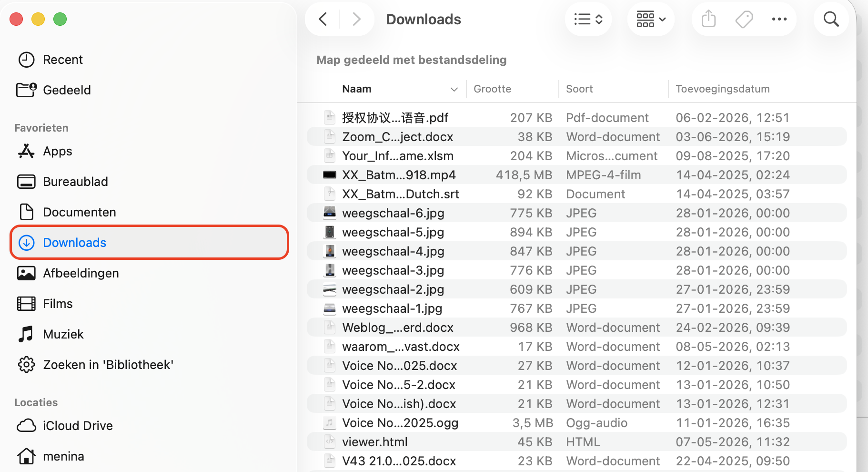Go back with the left chevron button
Image resolution: width=868 pixels, height=472 pixels.
[323, 19]
